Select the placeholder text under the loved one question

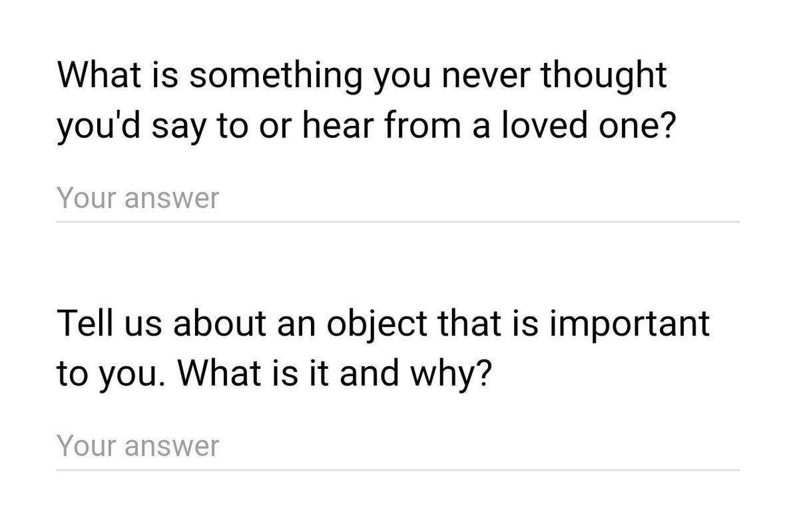click(x=138, y=198)
